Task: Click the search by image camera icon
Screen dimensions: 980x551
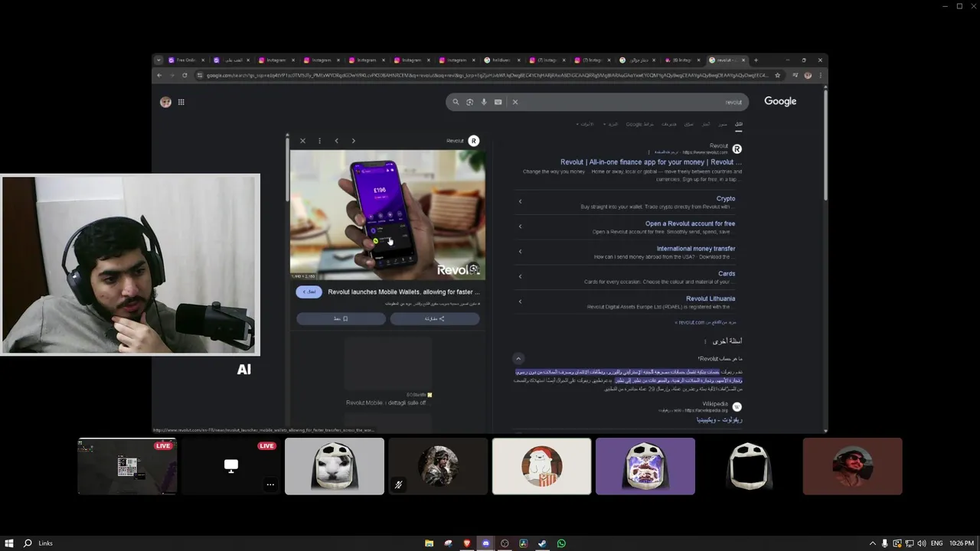Action: tap(469, 102)
